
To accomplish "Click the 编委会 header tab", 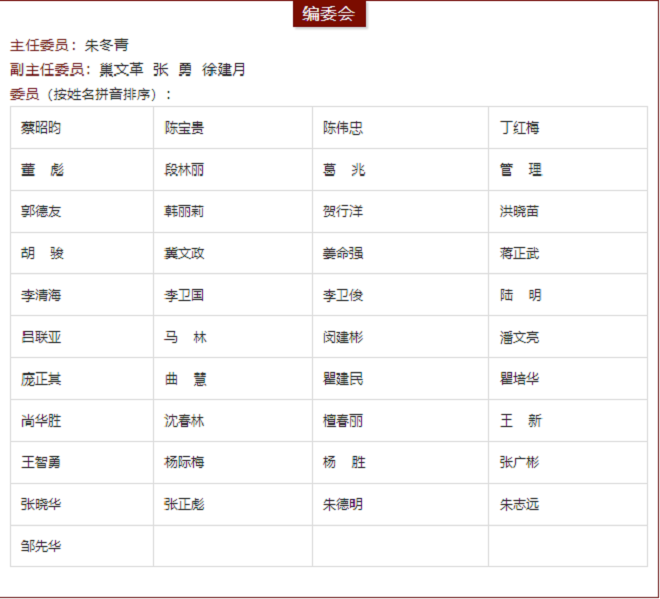I will coord(329,14).
